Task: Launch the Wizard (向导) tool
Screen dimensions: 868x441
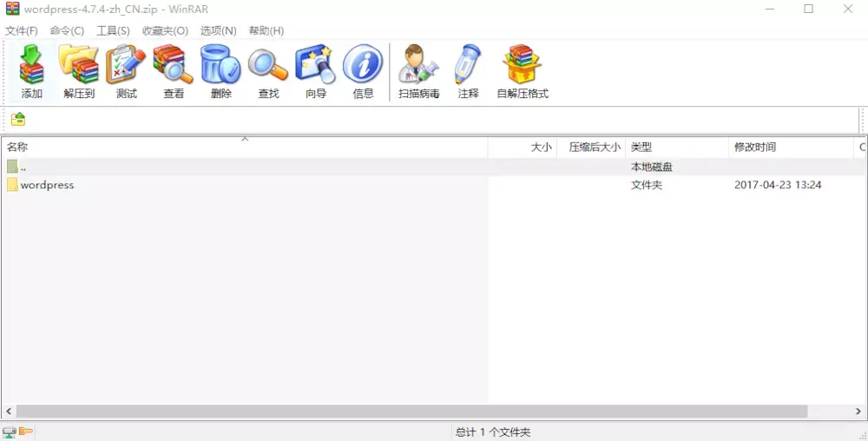Action: pos(316,72)
